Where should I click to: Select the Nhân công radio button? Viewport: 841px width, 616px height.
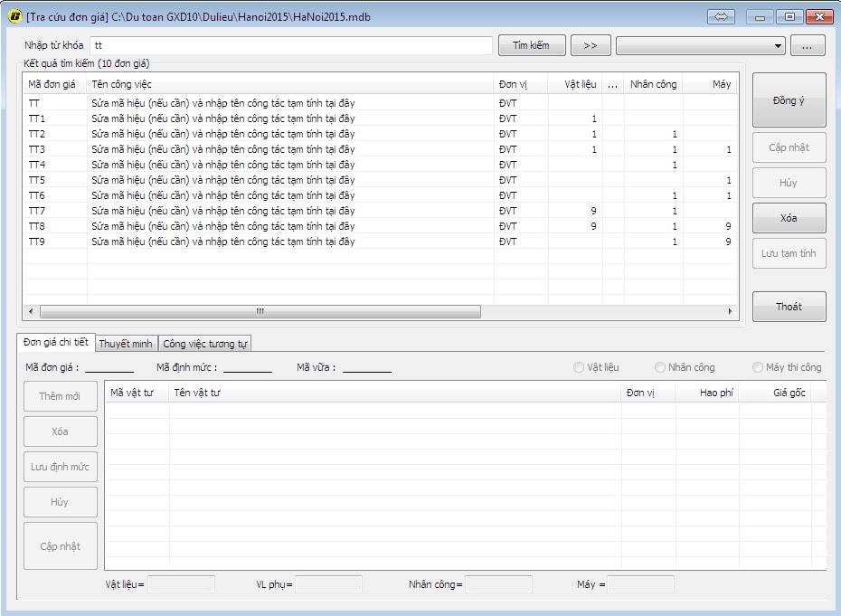coord(660,367)
